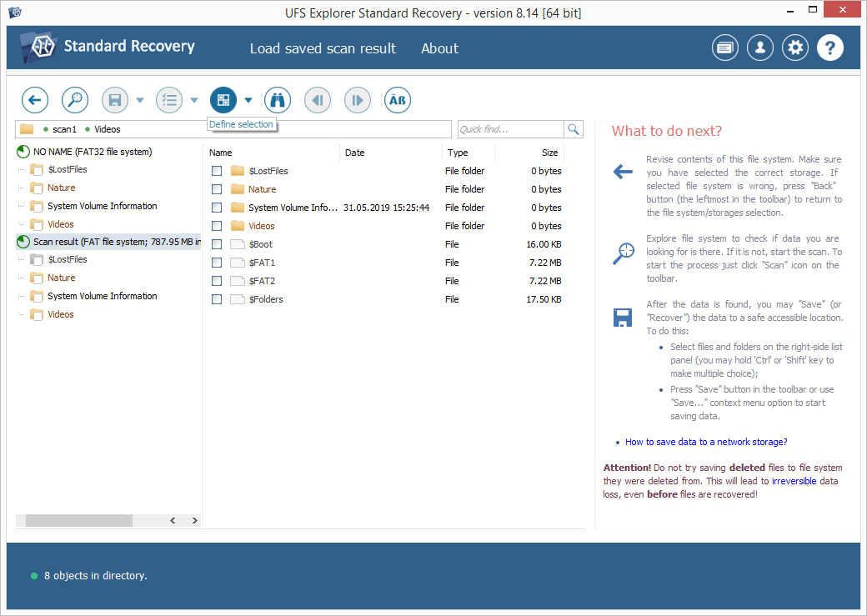Click the folder icon in path bar
Screen dimensions: 867x616
pyautogui.click(x=27, y=129)
